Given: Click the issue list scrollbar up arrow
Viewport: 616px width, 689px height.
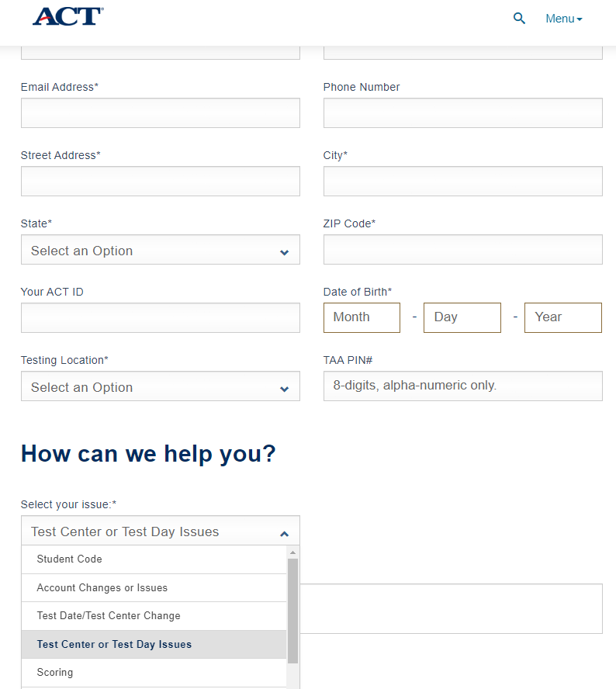Looking at the screenshot, I should click(x=293, y=552).
